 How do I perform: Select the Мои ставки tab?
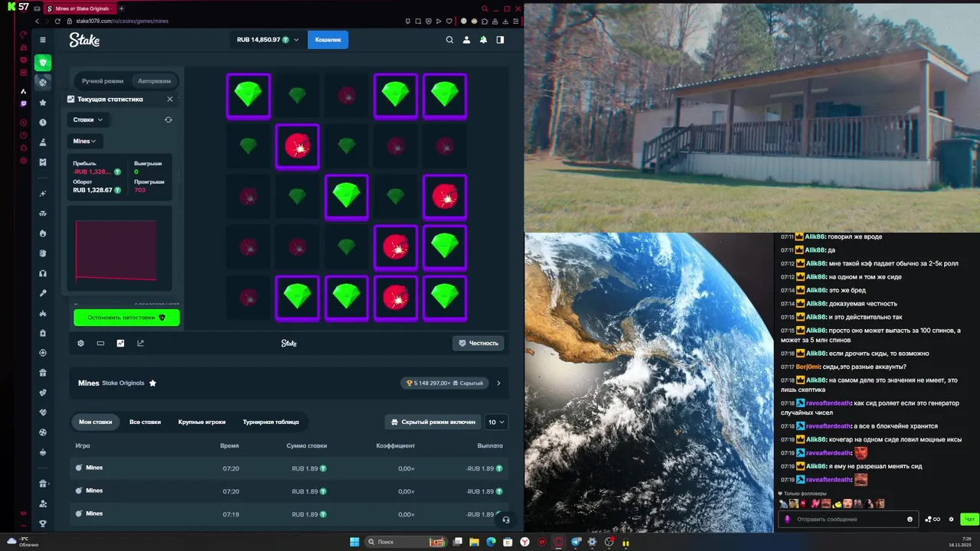pos(96,422)
